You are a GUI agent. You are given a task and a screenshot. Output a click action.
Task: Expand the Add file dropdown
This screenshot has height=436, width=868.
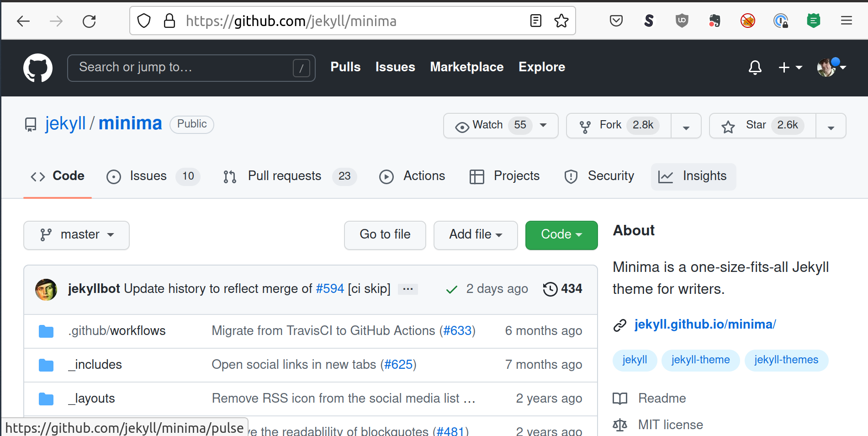475,235
